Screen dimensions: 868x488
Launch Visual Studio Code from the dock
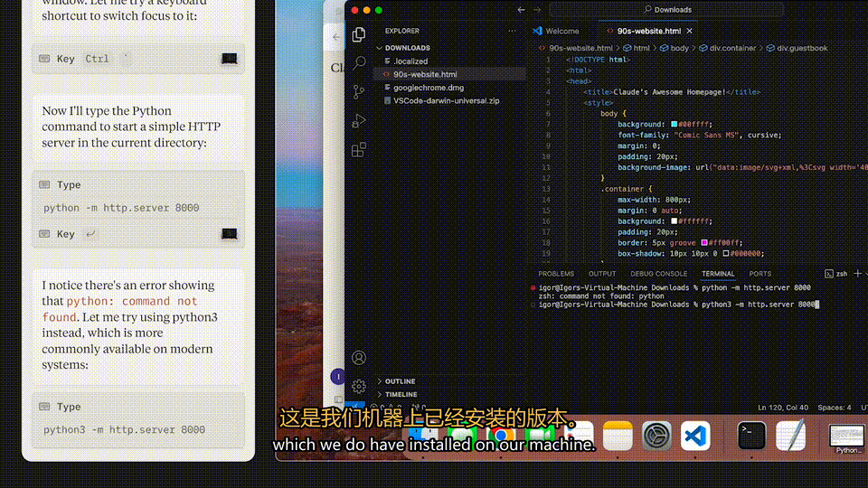695,436
